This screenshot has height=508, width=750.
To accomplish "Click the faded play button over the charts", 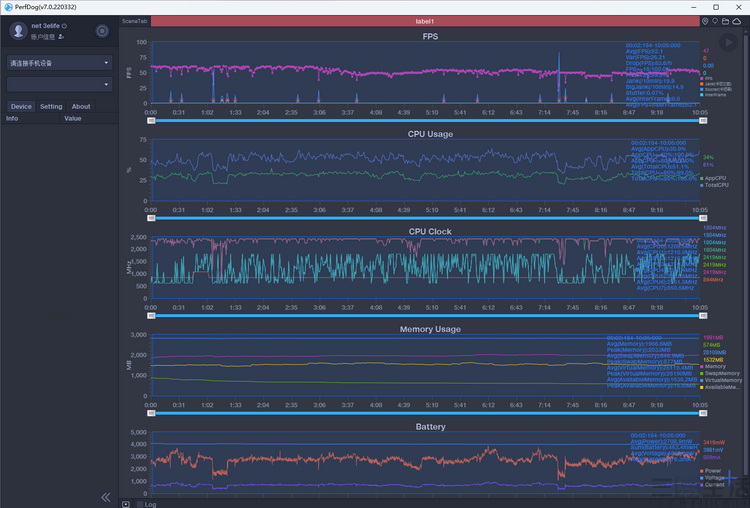I will pyautogui.click(x=728, y=43).
